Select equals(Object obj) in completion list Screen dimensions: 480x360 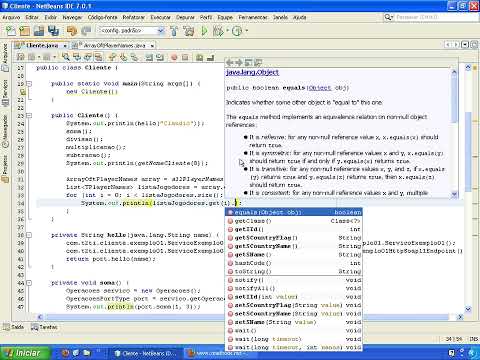[294, 212]
